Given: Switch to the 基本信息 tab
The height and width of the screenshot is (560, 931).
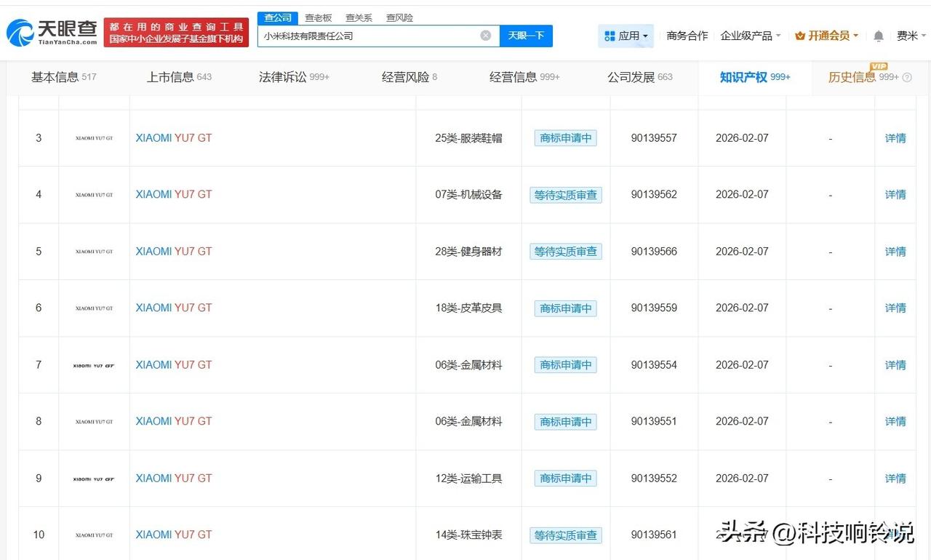Looking at the screenshot, I should (x=63, y=77).
